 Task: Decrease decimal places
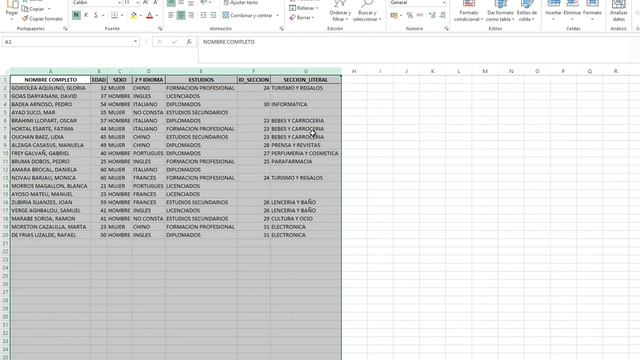point(442,16)
